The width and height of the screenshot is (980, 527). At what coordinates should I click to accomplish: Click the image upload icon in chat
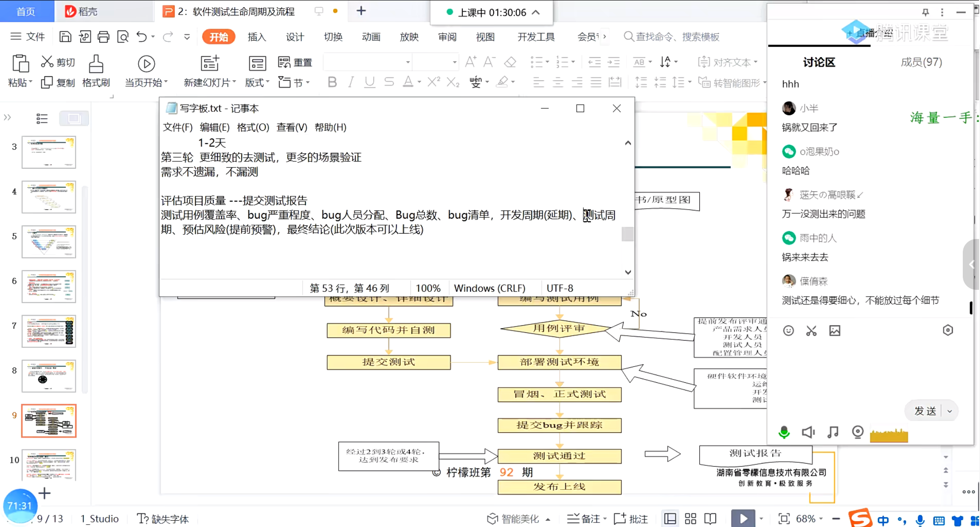[x=835, y=331]
